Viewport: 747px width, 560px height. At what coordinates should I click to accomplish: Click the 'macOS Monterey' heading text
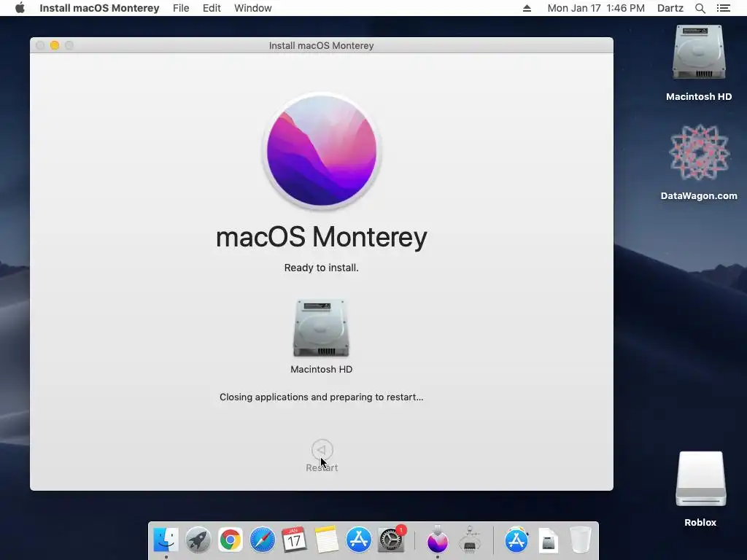point(322,237)
